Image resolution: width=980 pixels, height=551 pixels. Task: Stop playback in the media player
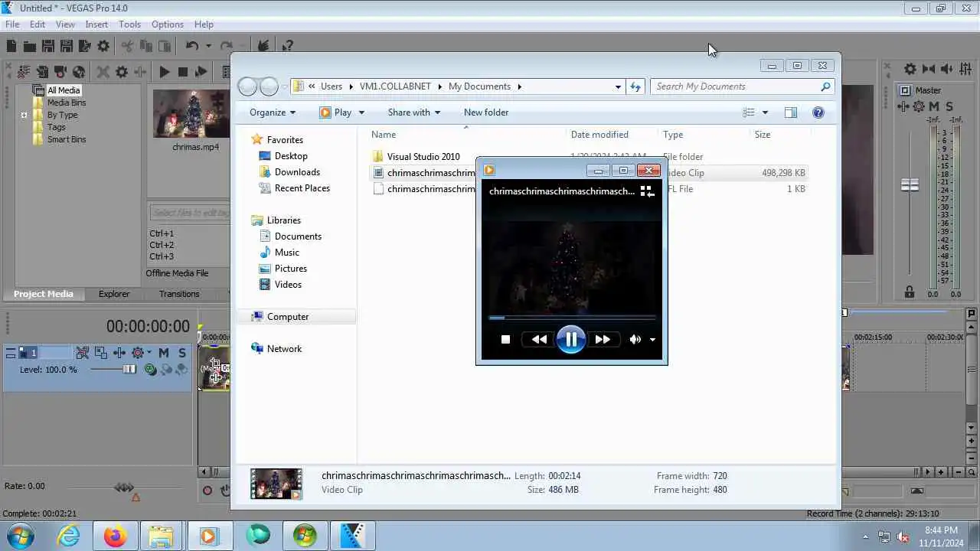click(505, 339)
